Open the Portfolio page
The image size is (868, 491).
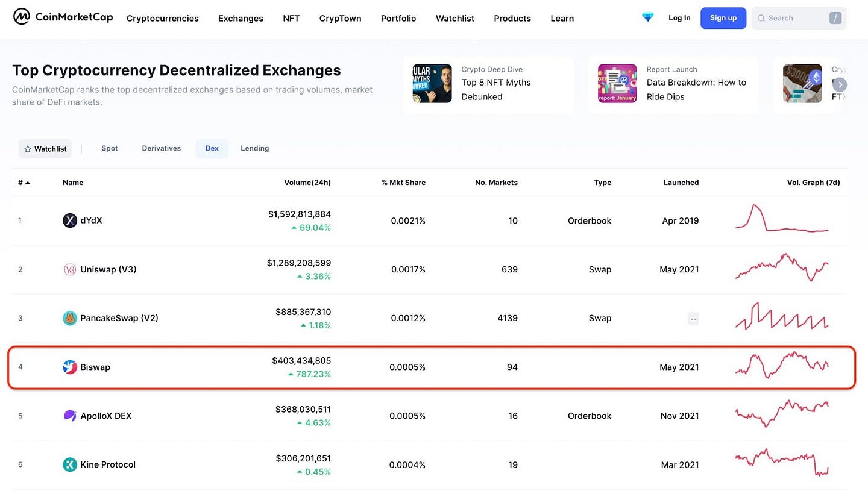(x=398, y=18)
